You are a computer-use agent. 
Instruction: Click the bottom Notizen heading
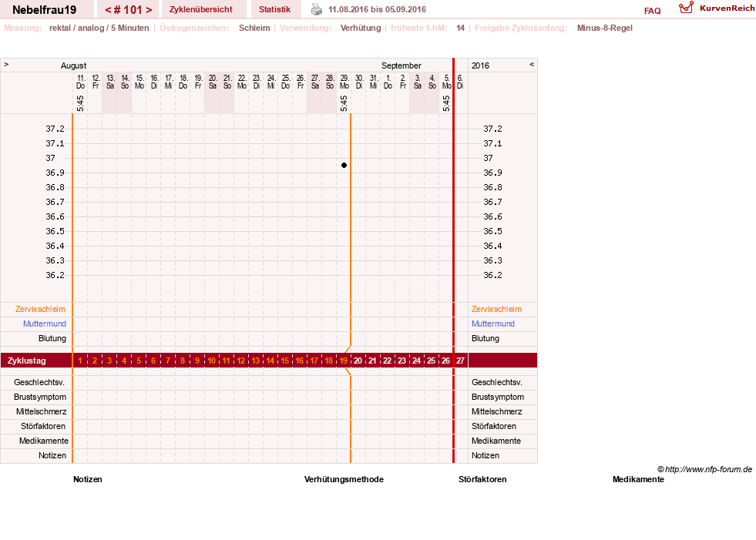(x=87, y=479)
